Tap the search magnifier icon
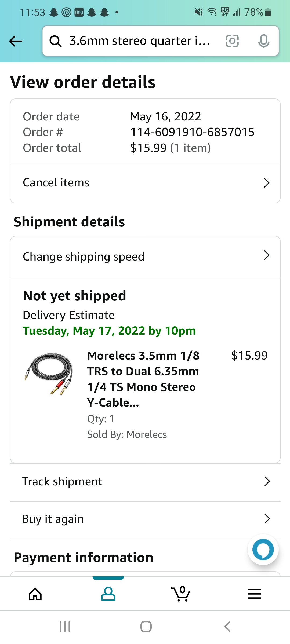The width and height of the screenshot is (290, 644). click(56, 41)
